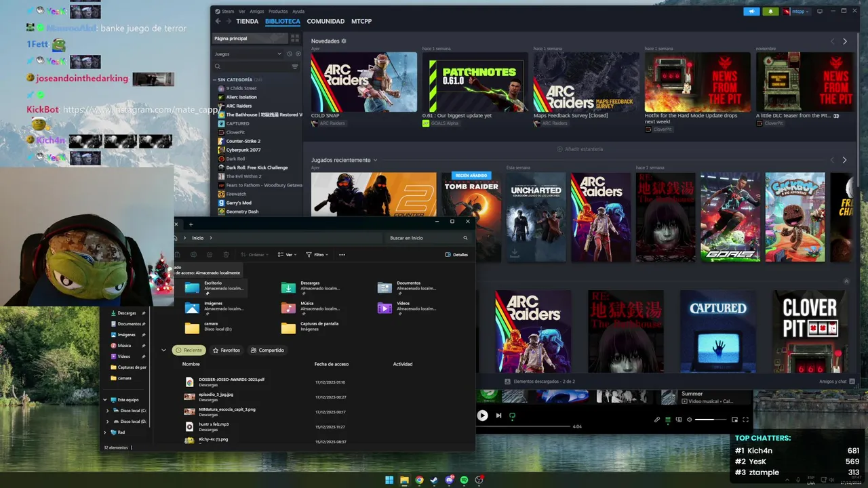Open the more options ellipsis in File Explorer
868x488 pixels.
coord(342,255)
